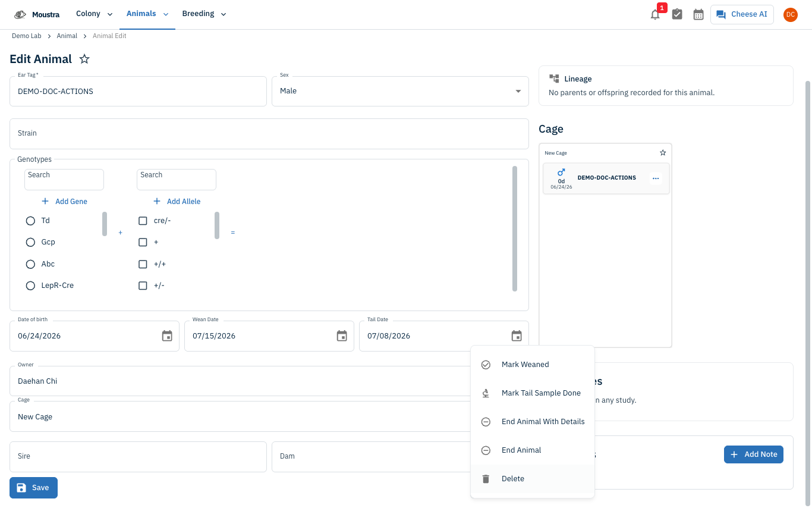Expand the Breeding menu
This screenshot has height=508, width=812.
(x=204, y=14)
